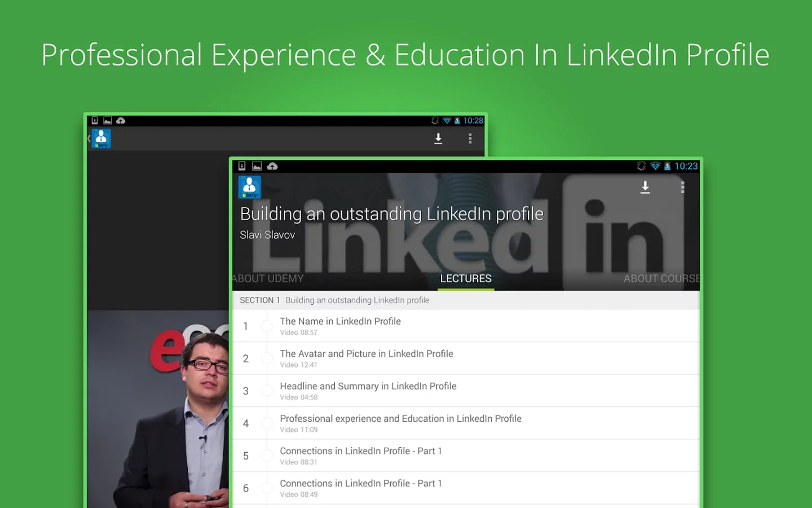Viewport: 812px width, 508px height.
Task: Switch to the ABOUT COURSE tab
Action: (661, 278)
